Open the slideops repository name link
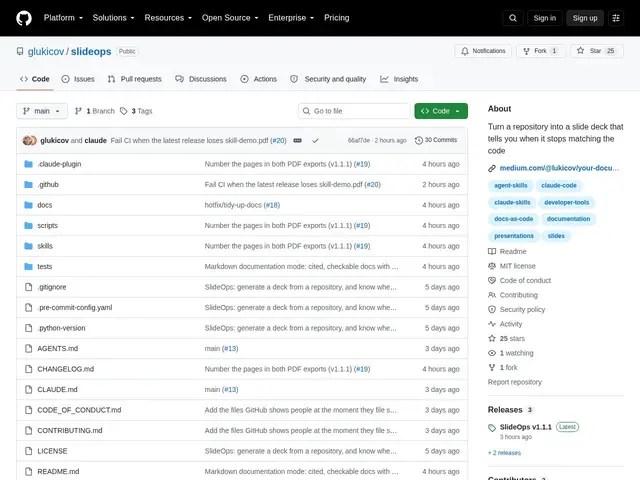Image resolution: width=640 pixels, height=480 pixels. 91,51
